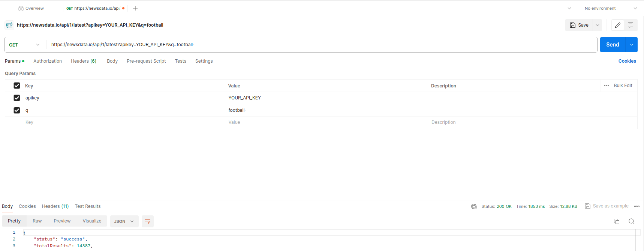Click the HTTP request icon beside the title

(9, 25)
